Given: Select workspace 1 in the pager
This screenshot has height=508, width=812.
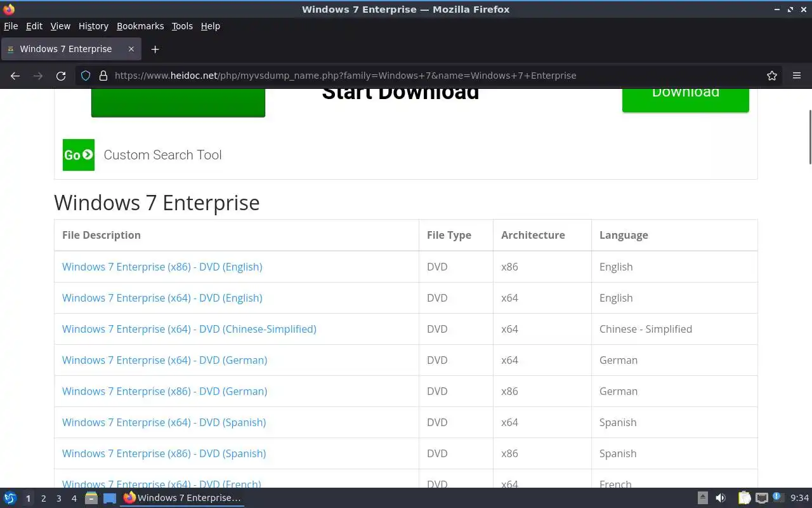Looking at the screenshot, I should click(28, 498).
